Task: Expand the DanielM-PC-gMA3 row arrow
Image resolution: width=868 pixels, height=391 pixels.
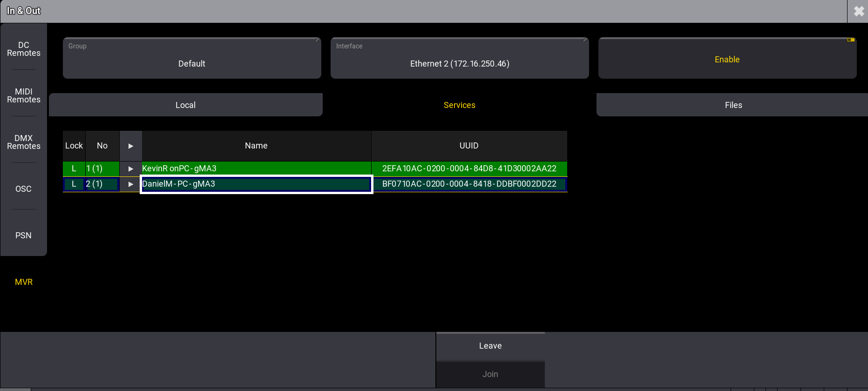Action: (131, 184)
